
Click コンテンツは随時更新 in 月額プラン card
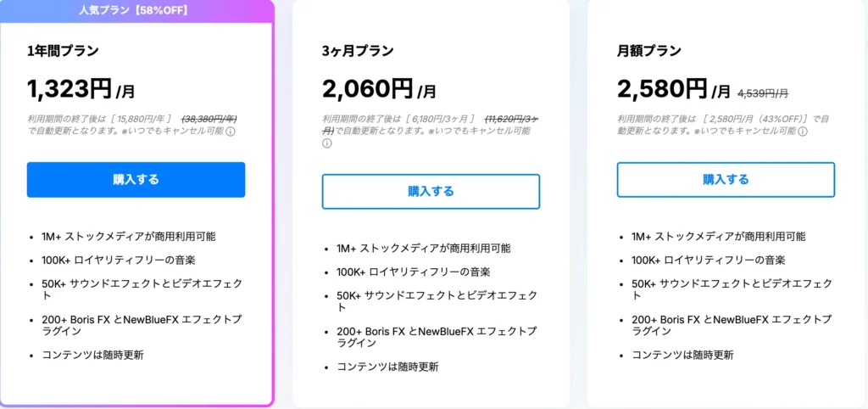[682, 355]
